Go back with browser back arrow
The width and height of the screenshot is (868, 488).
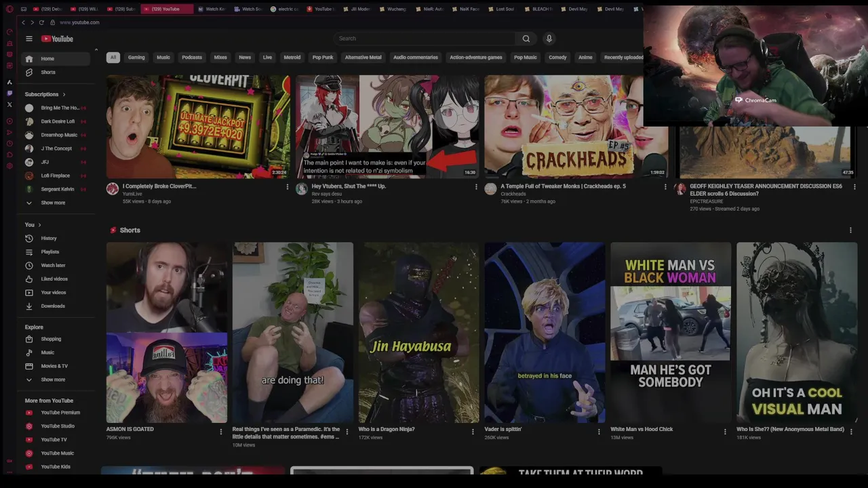click(23, 22)
